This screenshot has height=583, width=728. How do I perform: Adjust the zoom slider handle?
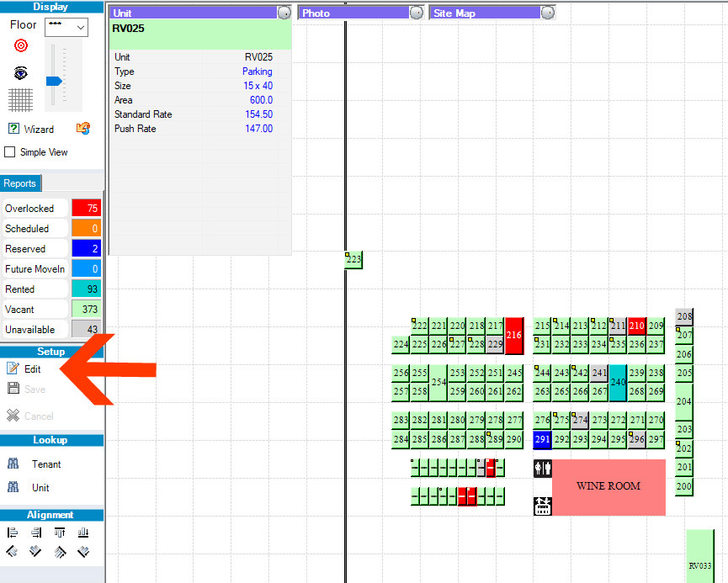tap(54, 82)
